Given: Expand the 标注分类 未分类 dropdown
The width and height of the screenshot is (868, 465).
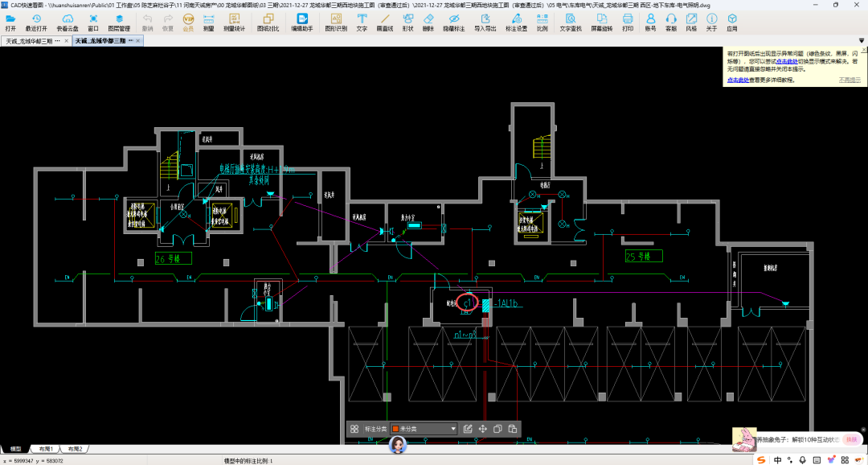Looking at the screenshot, I should [424, 429].
